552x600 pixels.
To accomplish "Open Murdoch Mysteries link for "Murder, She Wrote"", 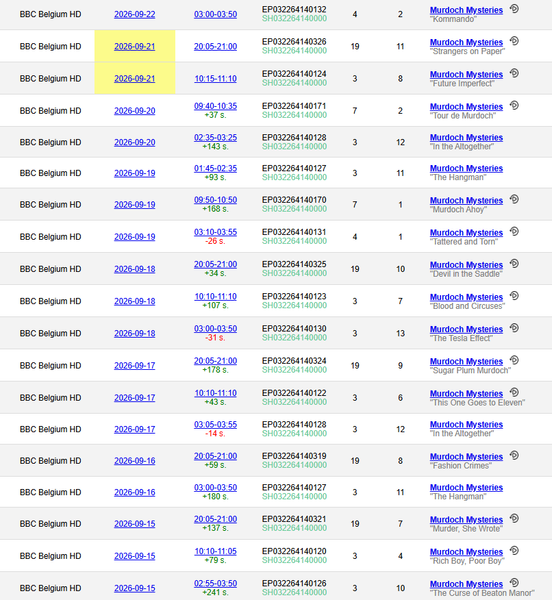I will (466, 520).
